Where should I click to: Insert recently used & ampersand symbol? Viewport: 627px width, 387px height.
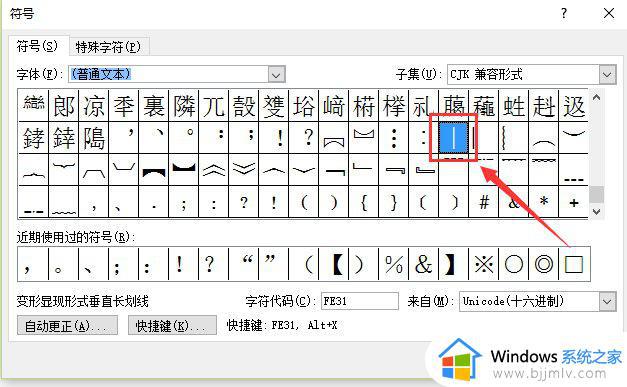pos(423,264)
